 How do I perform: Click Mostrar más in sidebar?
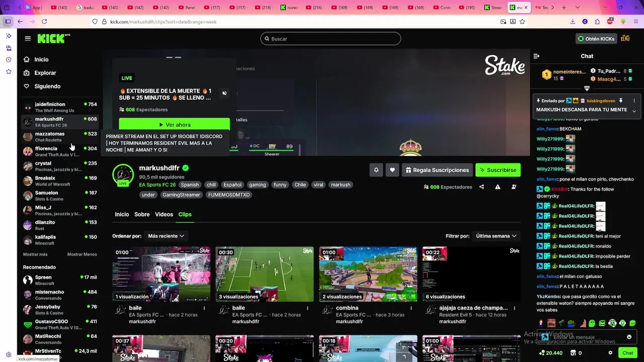[x=35, y=254]
